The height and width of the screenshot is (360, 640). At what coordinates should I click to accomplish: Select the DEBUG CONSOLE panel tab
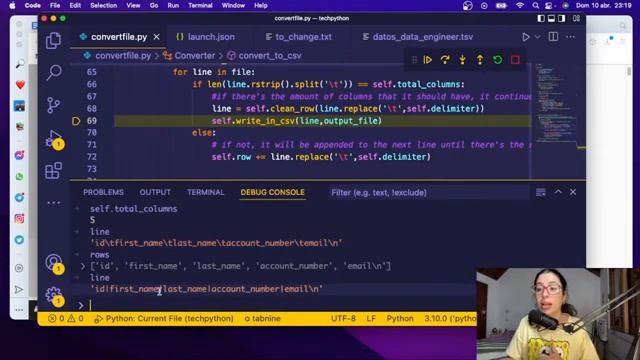(x=272, y=192)
